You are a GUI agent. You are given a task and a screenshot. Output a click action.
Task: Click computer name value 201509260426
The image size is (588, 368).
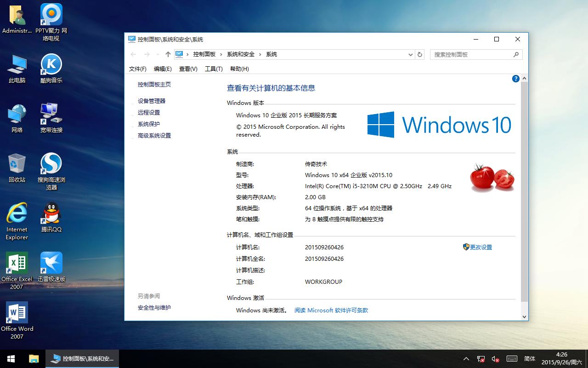pos(324,247)
